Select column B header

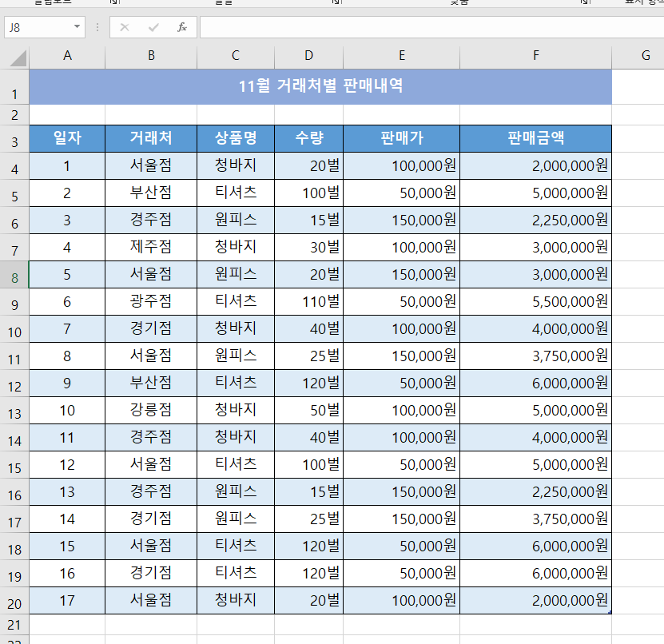pyautogui.click(x=151, y=55)
